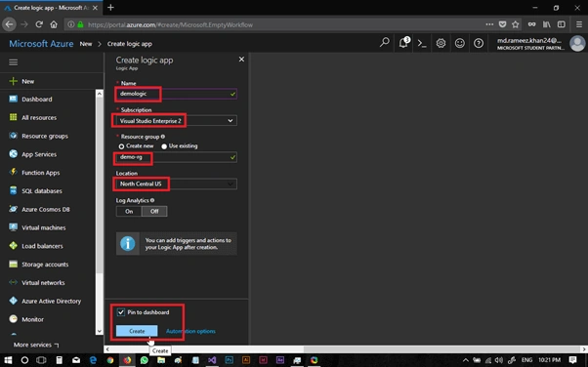Viewport: 588px width, 367px height.
Task: Turn Log Analytics Off
Action: pos(154,212)
